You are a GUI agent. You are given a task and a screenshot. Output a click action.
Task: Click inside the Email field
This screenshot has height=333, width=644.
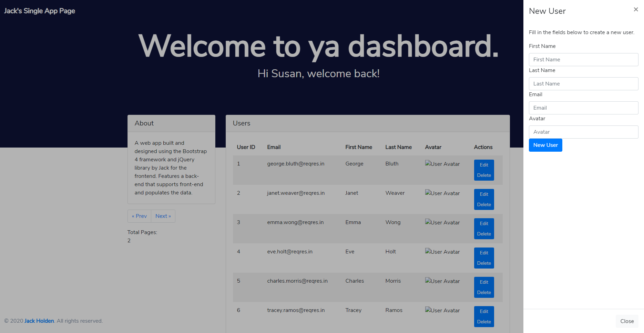tap(583, 108)
